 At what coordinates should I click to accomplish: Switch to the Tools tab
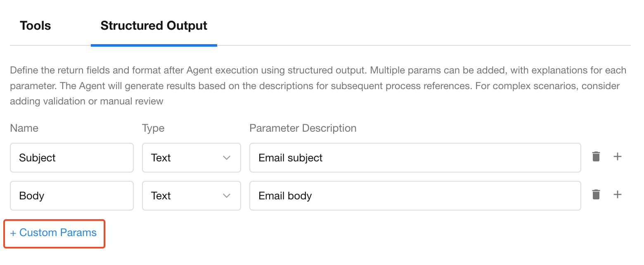pyautogui.click(x=36, y=26)
